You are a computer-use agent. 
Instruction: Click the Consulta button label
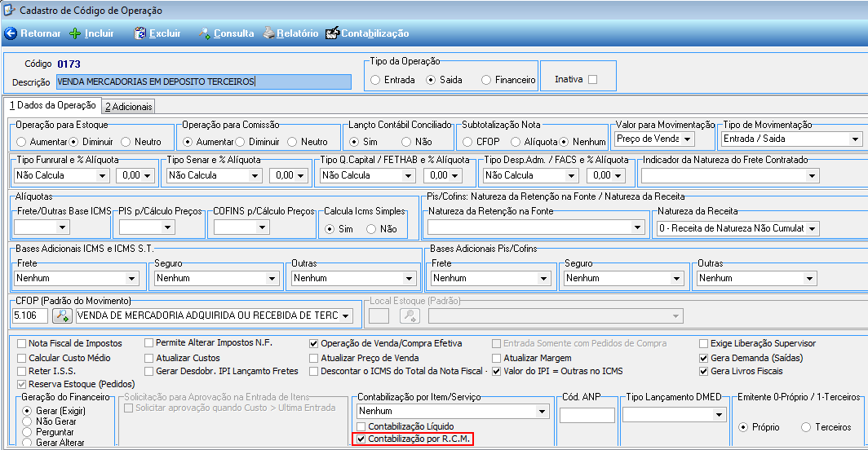point(233,33)
